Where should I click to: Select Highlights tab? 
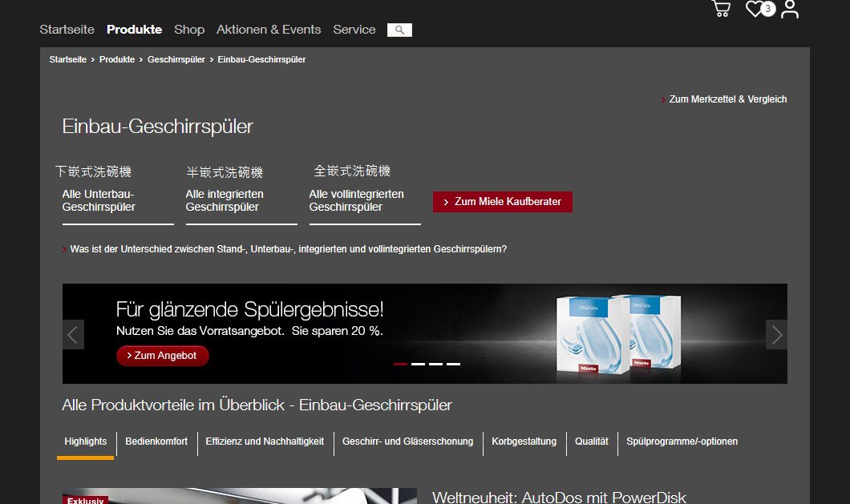coord(86,442)
